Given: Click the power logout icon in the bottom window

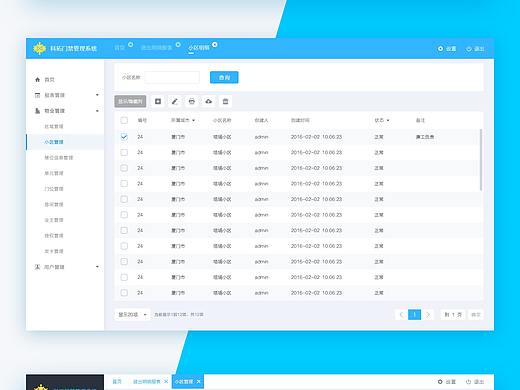Looking at the screenshot, I should [468, 382].
